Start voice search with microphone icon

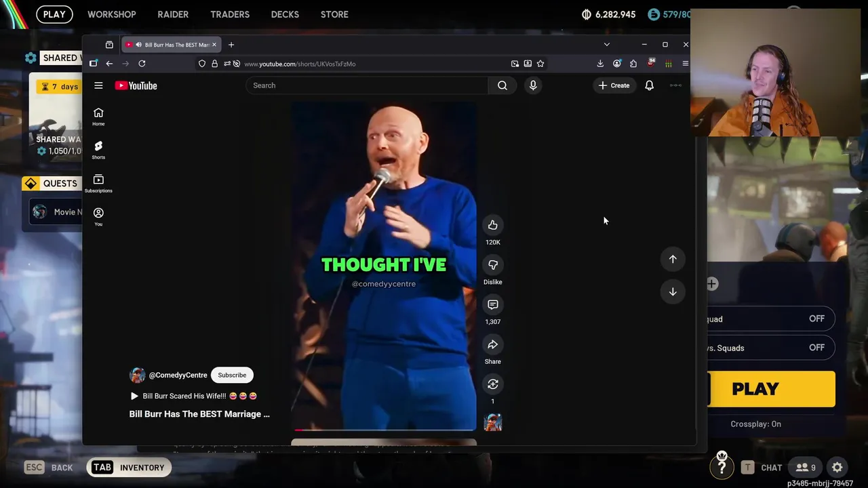pyautogui.click(x=533, y=85)
